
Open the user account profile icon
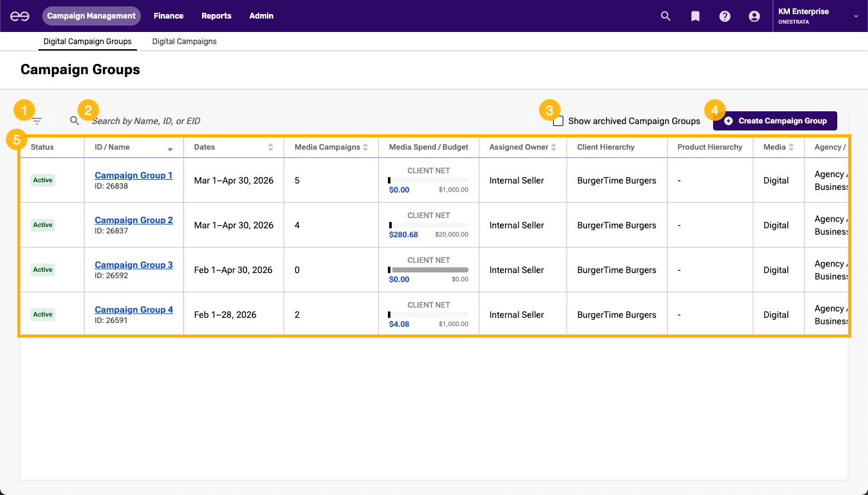pos(754,16)
